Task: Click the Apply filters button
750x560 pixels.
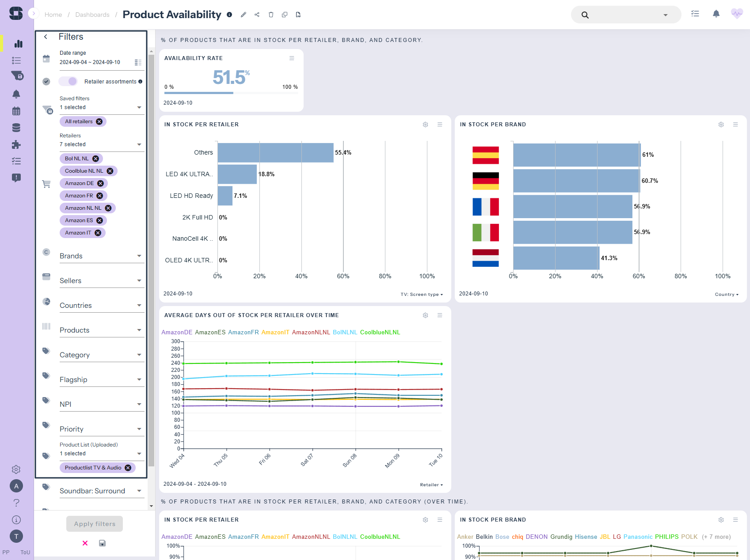Action: (x=95, y=524)
